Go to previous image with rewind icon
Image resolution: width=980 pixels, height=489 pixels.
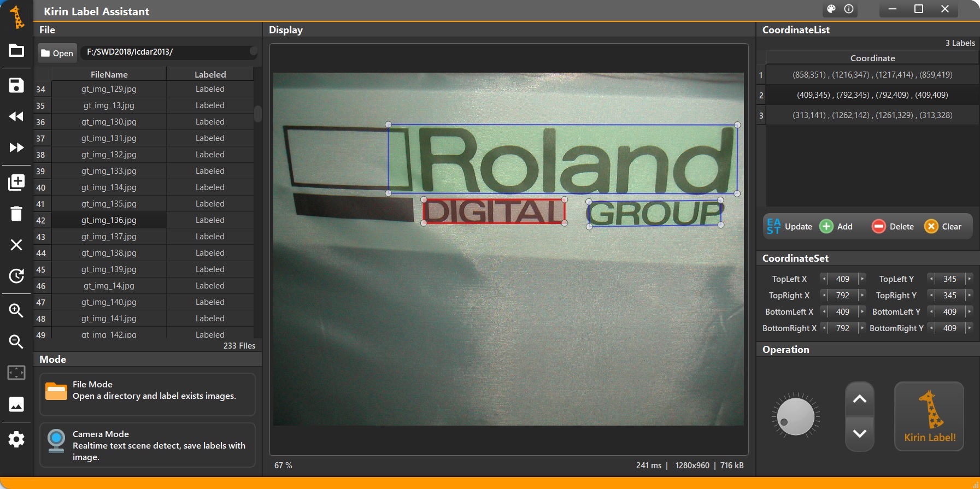pyautogui.click(x=16, y=116)
